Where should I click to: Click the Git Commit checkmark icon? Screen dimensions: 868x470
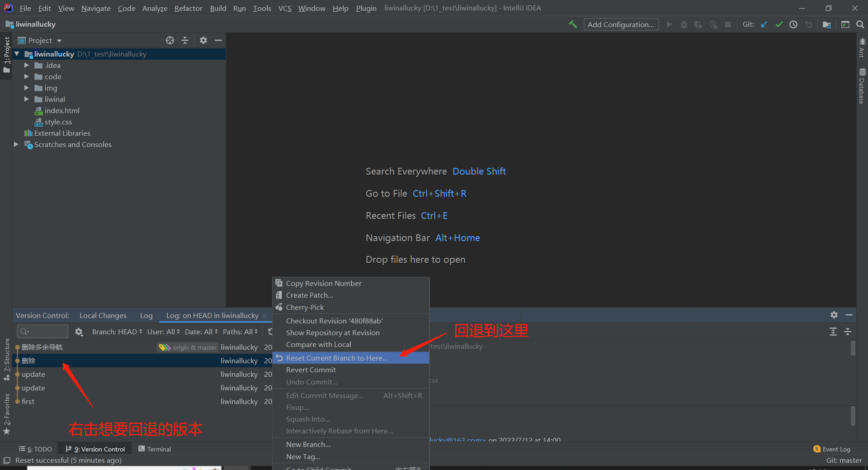click(779, 24)
